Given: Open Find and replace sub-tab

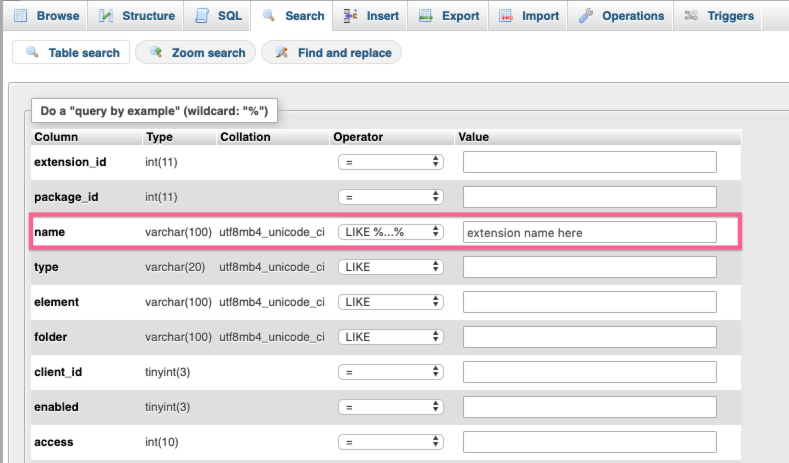Looking at the screenshot, I should pos(332,52).
